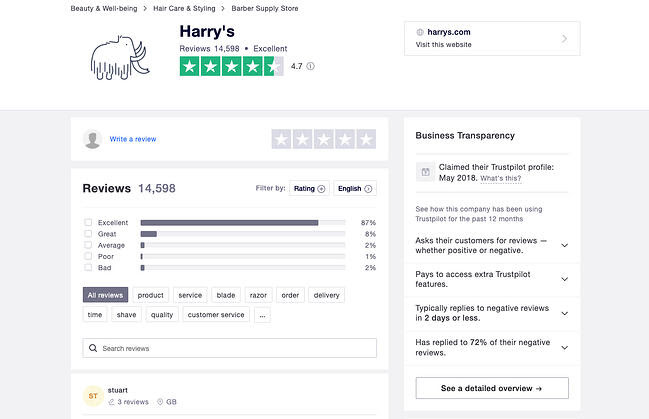Rate four stars in Write a review
Screen dimensions: 649x419
tap(345, 139)
